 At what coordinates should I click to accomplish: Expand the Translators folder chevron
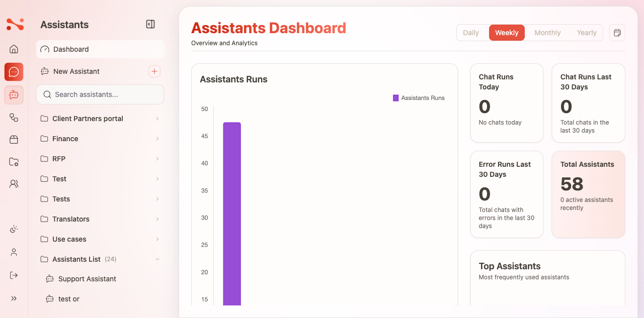[x=157, y=219]
